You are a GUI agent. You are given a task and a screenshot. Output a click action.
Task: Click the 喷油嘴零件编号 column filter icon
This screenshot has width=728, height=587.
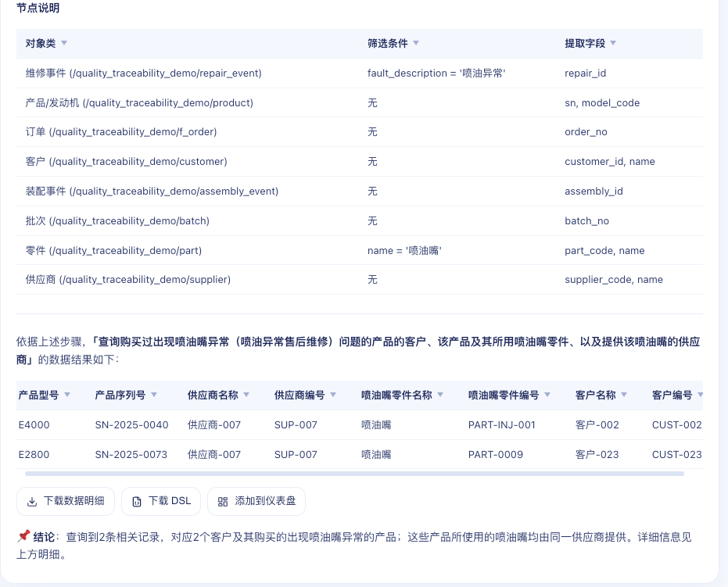point(547,395)
